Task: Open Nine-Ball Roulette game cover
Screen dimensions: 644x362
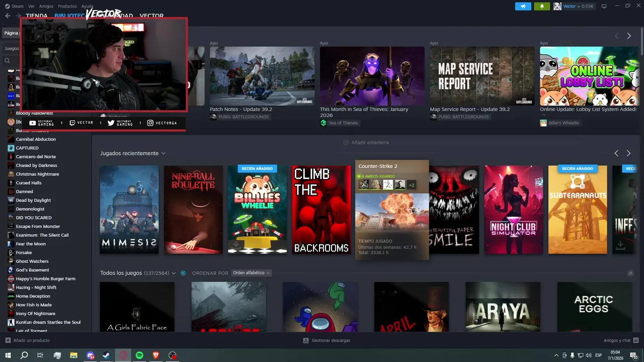Action: point(193,210)
